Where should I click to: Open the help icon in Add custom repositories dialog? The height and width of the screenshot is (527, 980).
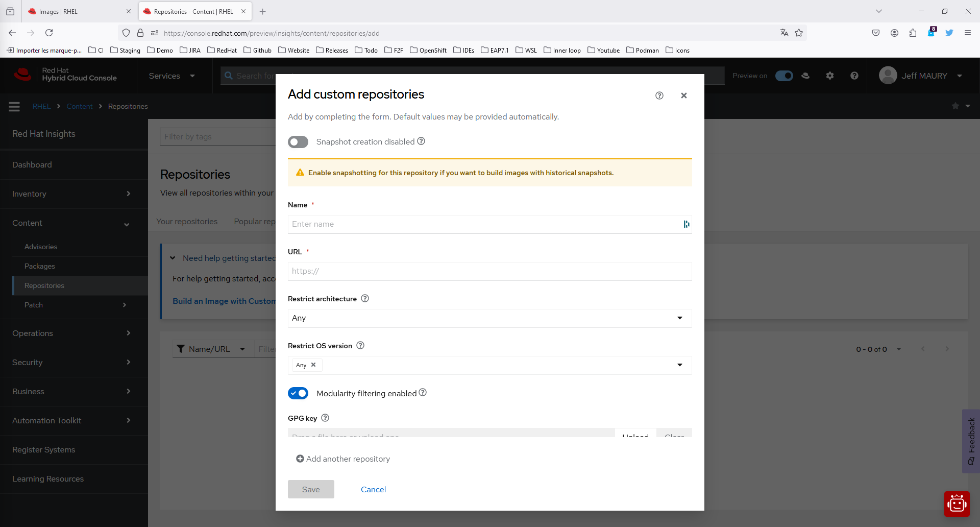659,95
